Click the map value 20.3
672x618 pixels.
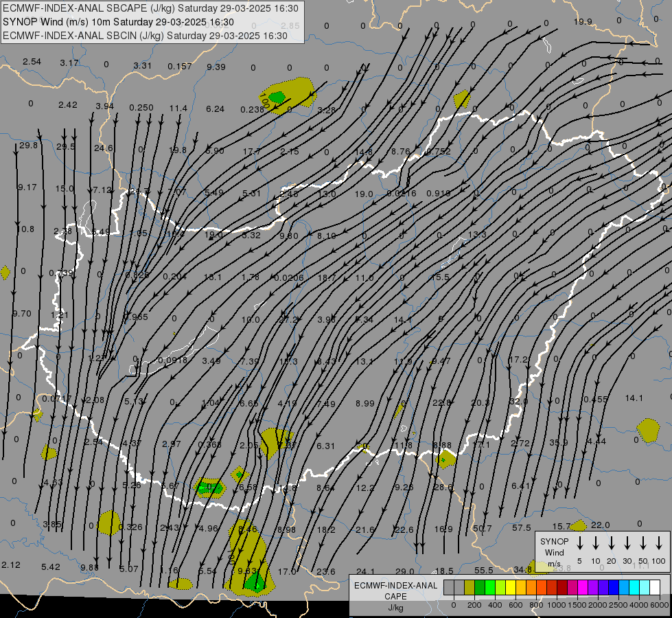(480, 402)
